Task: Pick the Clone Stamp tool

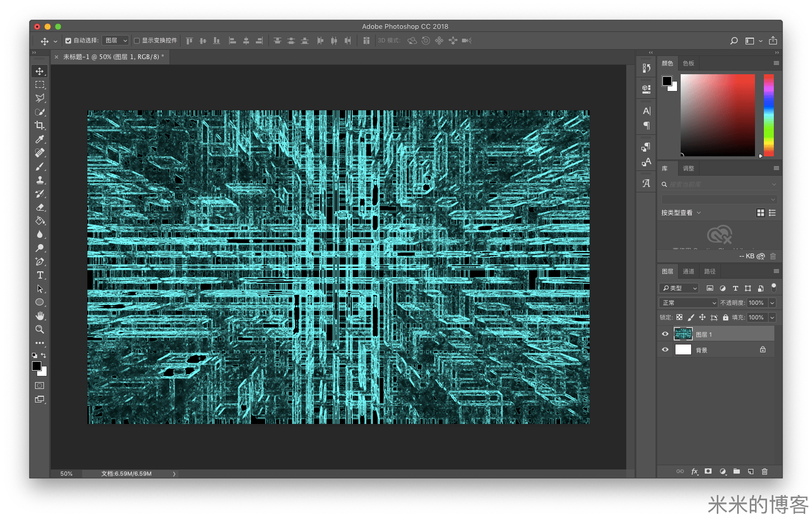Action: 40,180
